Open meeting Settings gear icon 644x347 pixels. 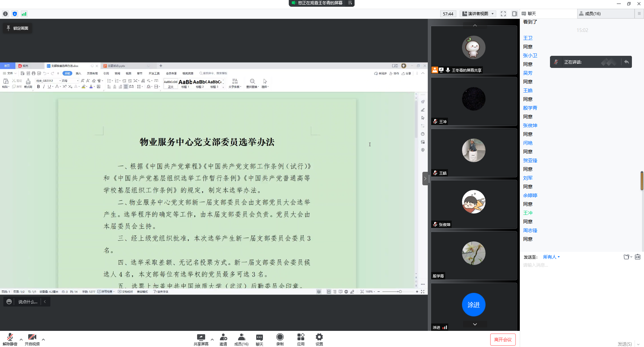[319, 337]
